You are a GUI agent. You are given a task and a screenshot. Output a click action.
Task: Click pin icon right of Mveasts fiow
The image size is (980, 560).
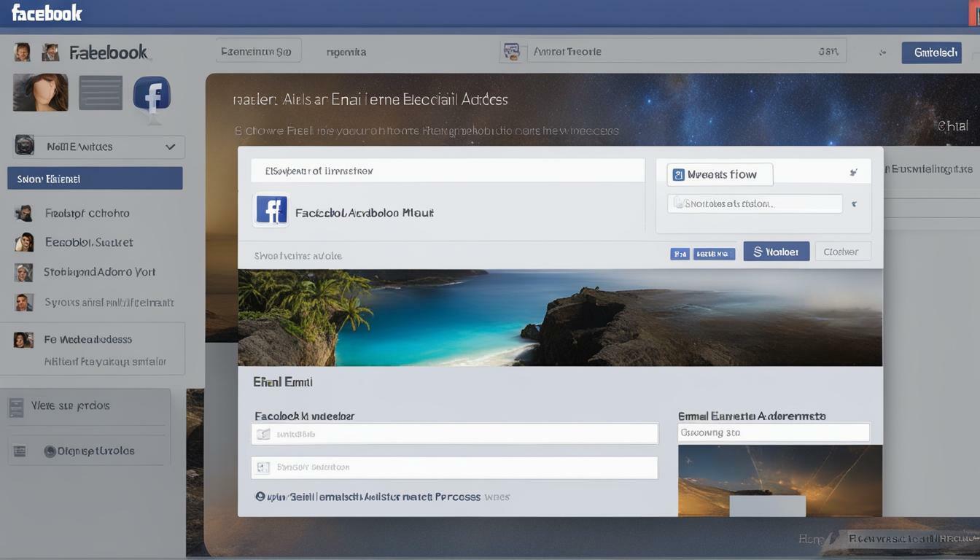pos(853,173)
